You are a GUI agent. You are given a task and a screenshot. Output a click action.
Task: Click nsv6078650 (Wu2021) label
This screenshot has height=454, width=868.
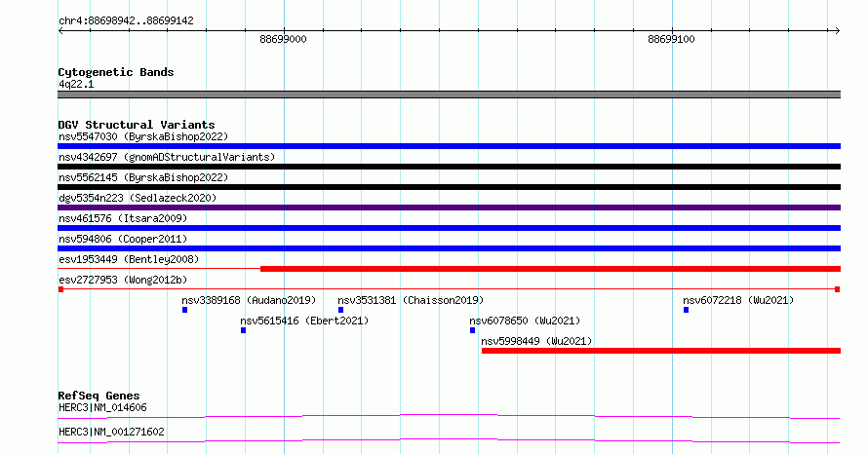(525, 321)
